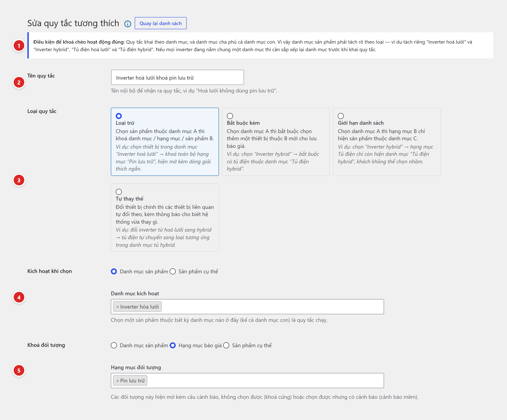Click the Tên quy tắc label
Image resolution: width=507 pixels, height=420 pixels.
[41, 76]
